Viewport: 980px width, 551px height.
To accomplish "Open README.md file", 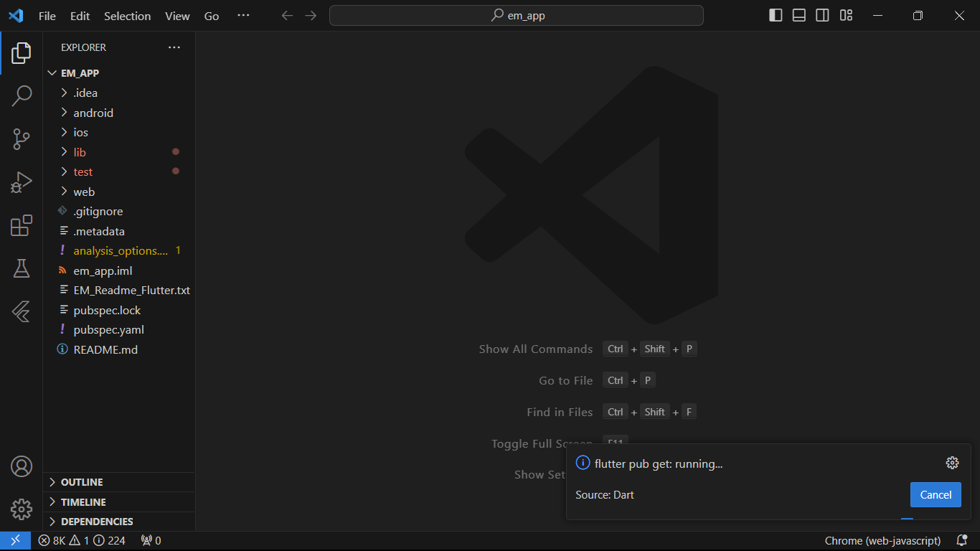I will point(119,349).
